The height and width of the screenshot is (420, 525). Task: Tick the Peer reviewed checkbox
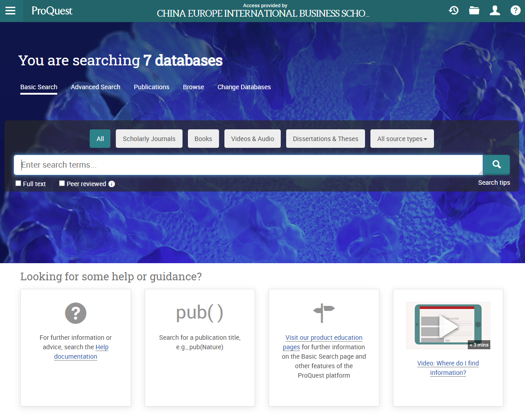pyautogui.click(x=62, y=183)
